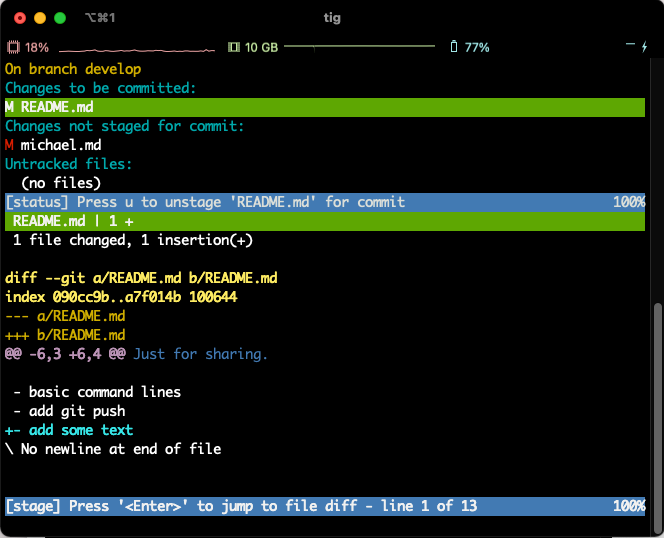Click the memory 10 GB icon

pos(234,47)
